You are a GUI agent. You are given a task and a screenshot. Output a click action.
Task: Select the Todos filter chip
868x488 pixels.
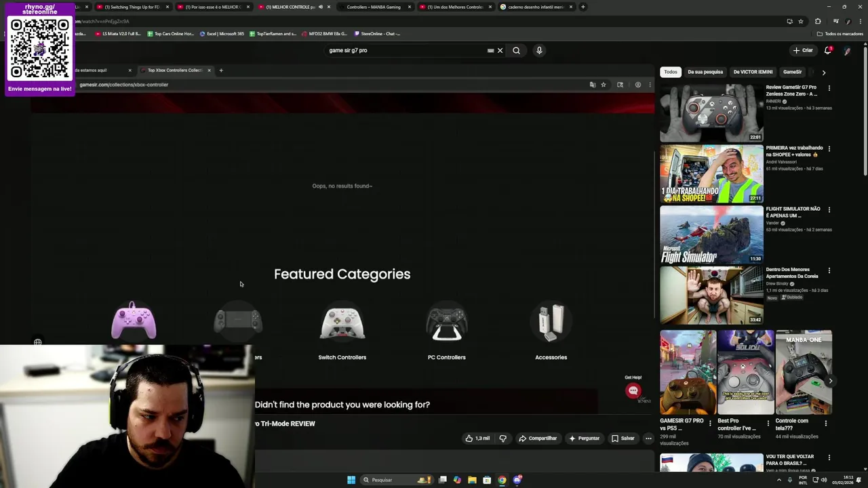pos(671,72)
